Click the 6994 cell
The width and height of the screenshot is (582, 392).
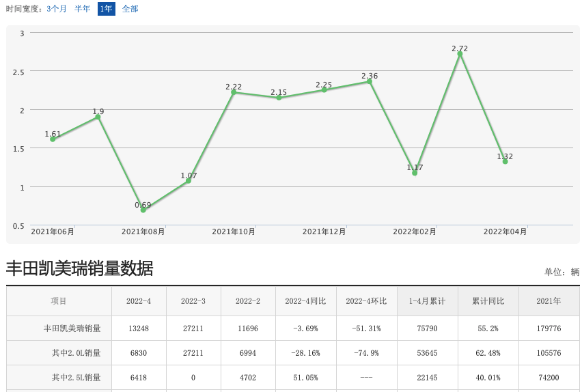pyautogui.click(x=248, y=352)
